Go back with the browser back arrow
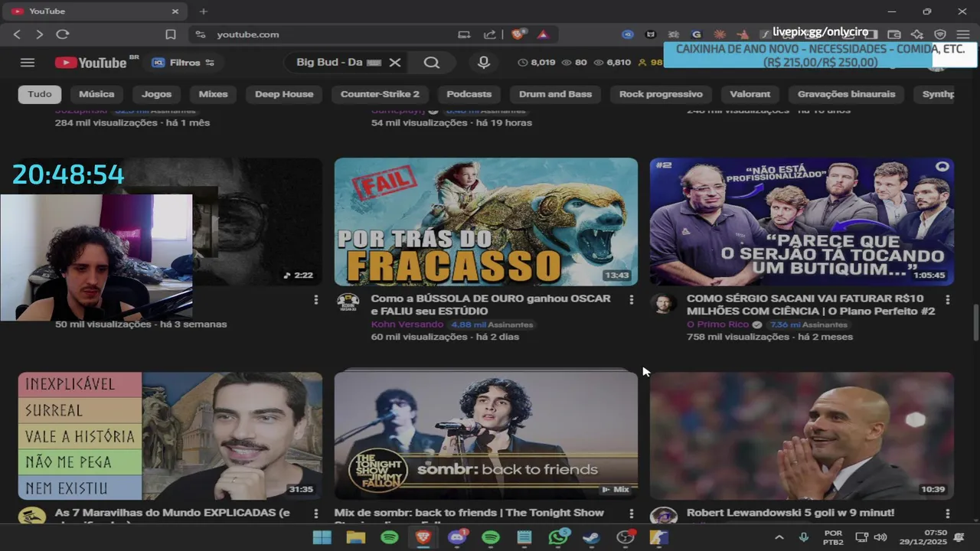 tap(17, 34)
